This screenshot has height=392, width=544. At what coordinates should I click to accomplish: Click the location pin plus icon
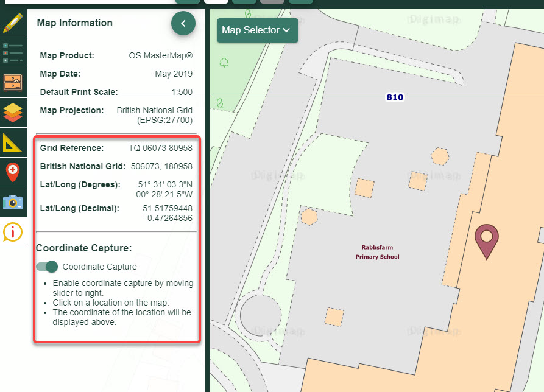(13, 172)
